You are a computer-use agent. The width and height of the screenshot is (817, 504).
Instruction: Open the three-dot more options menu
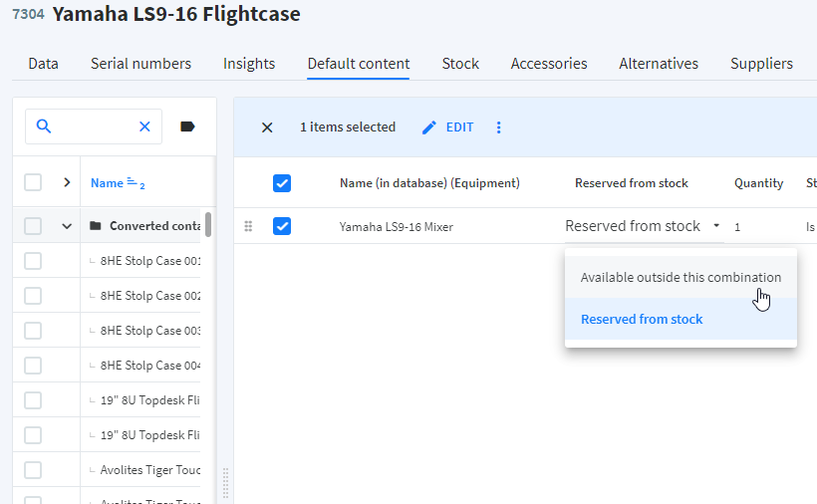(498, 127)
